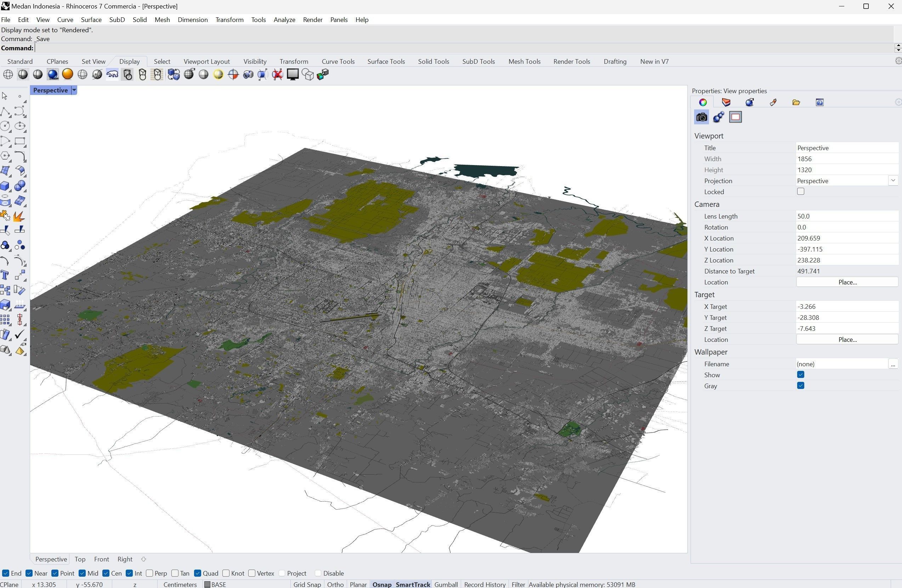
Task: Uncheck the wallpaper Gray checkbox
Action: click(x=800, y=385)
